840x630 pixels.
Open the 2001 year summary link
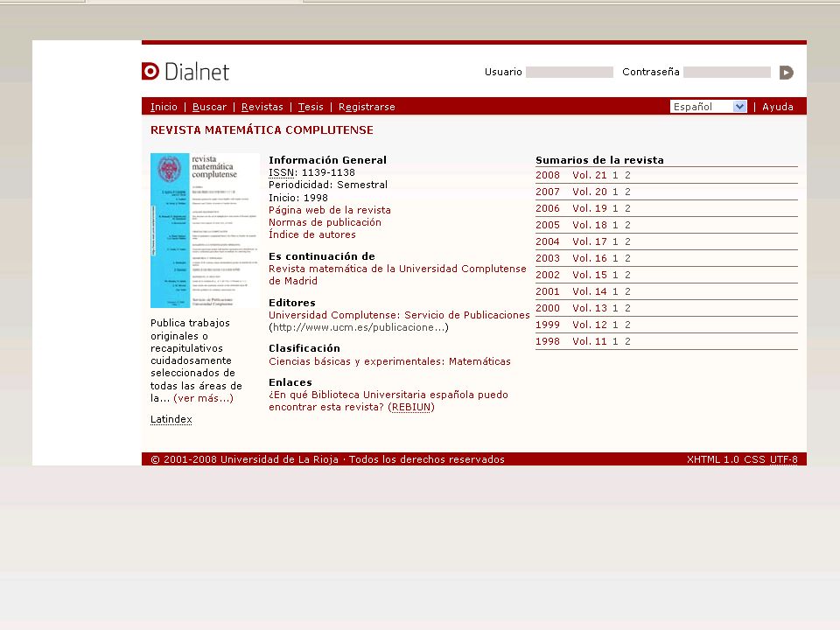click(x=548, y=291)
